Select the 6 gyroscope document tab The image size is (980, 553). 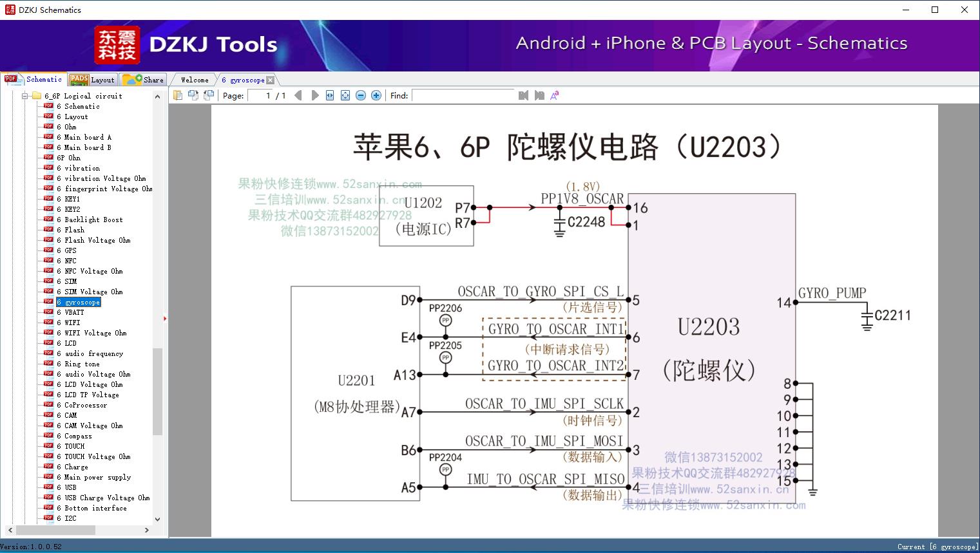[x=243, y=80]
